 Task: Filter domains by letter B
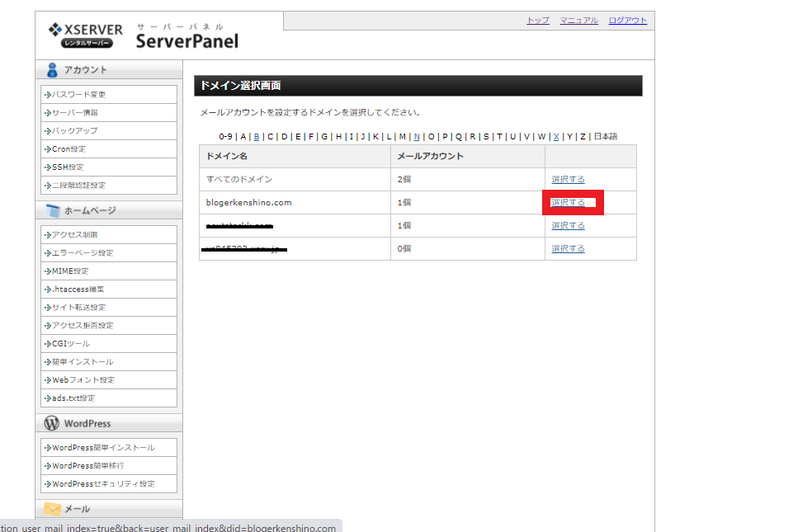257,137
